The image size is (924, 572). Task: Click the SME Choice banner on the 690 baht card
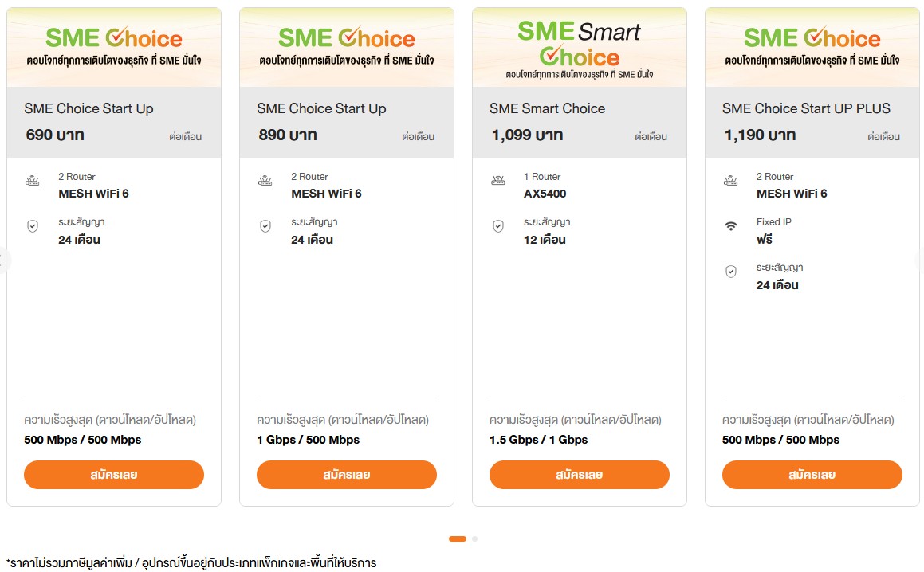coord(114,48)
